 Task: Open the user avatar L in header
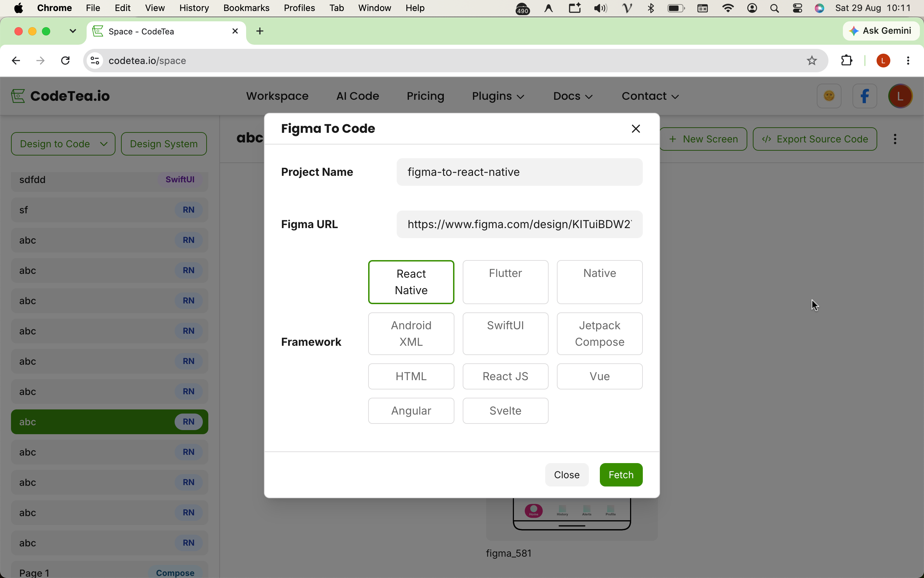tap(900, 96)
